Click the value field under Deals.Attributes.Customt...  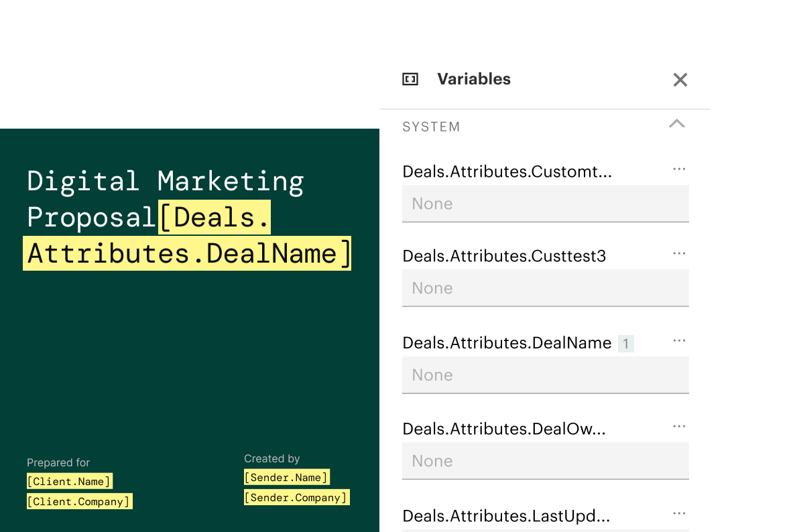(546, 204)
